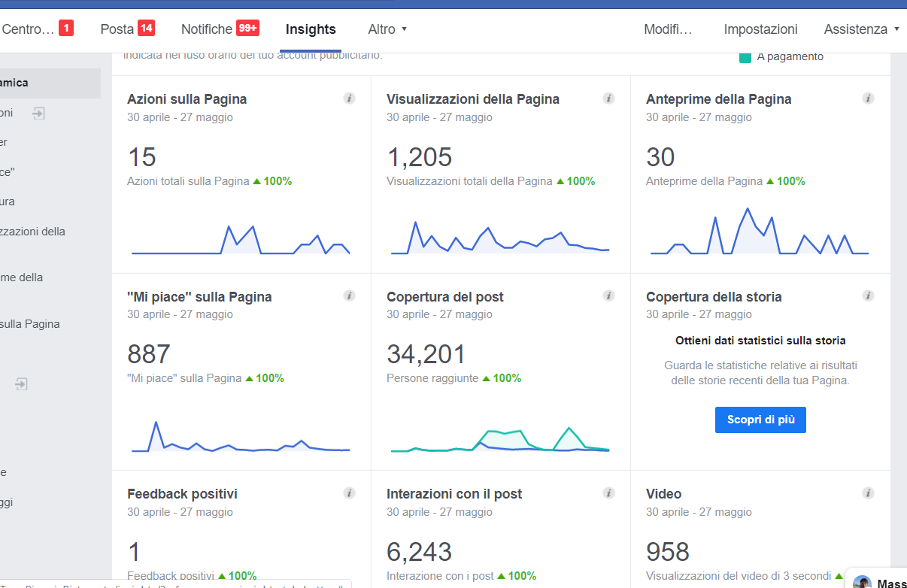Open the Posta tab
This screenshot has width=907, height=588.
128,29
